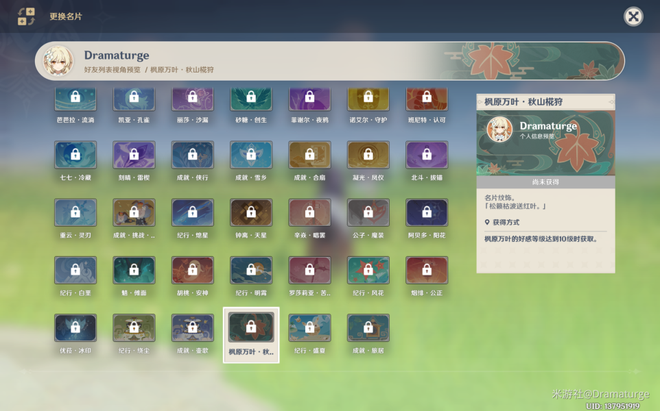The image size is (660, 411).
Task: Choose the 公子·魔装 namecard
Action: (368, 213)
